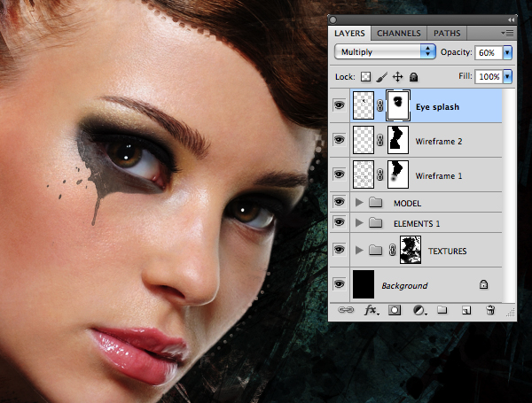Toggle visibility of TEXTURES group

coord(339,250)
